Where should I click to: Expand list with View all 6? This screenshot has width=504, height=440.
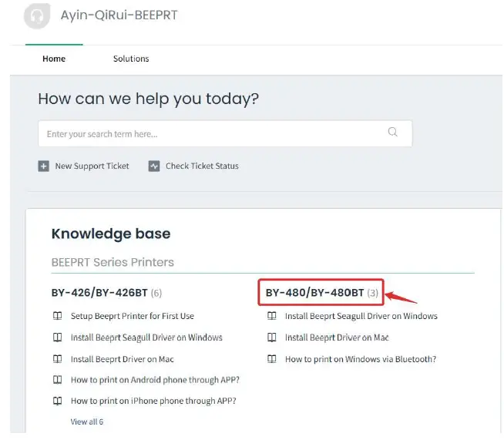[87, 422]
